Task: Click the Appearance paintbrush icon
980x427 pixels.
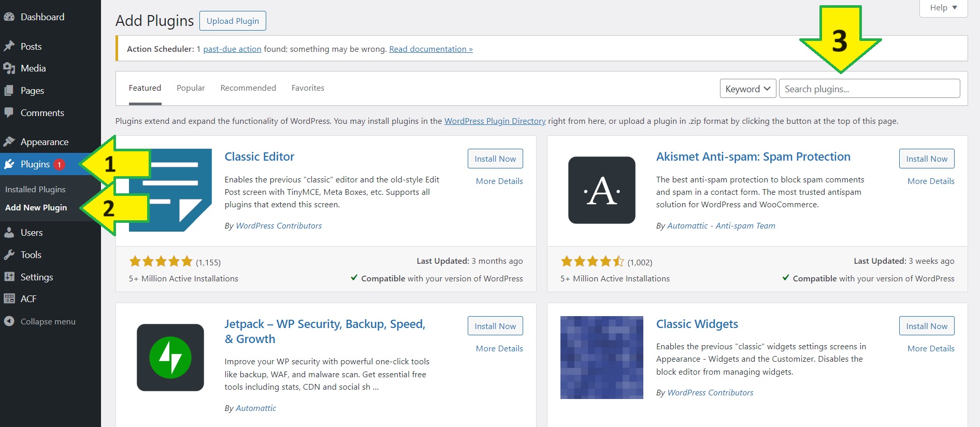Action: tap(9, 141)
